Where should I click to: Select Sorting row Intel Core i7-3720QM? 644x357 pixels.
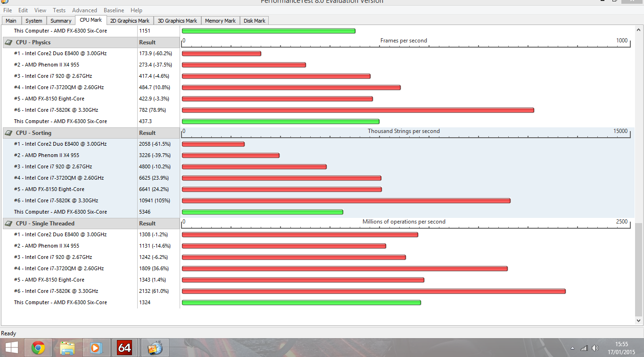point(59,178)
